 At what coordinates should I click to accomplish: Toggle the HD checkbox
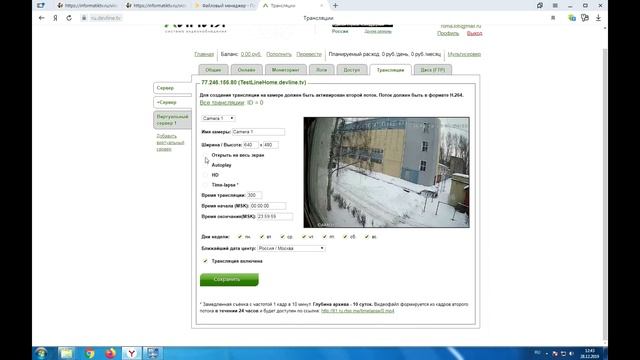[x=206, y=175]
